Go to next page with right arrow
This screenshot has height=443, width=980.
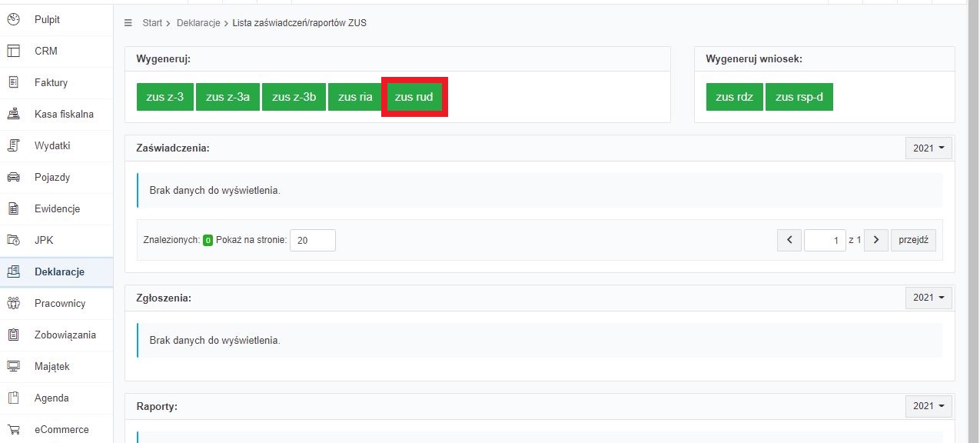tap(876, 240)
